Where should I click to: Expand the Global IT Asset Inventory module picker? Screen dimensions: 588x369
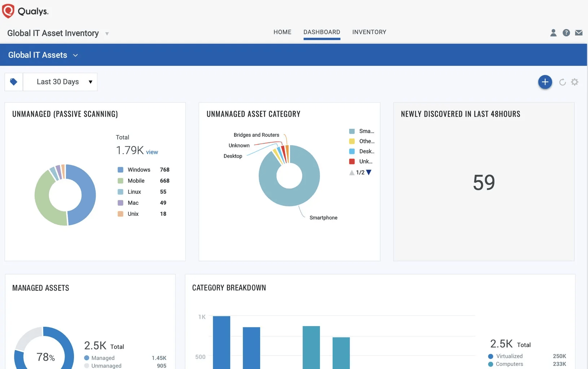107,34
